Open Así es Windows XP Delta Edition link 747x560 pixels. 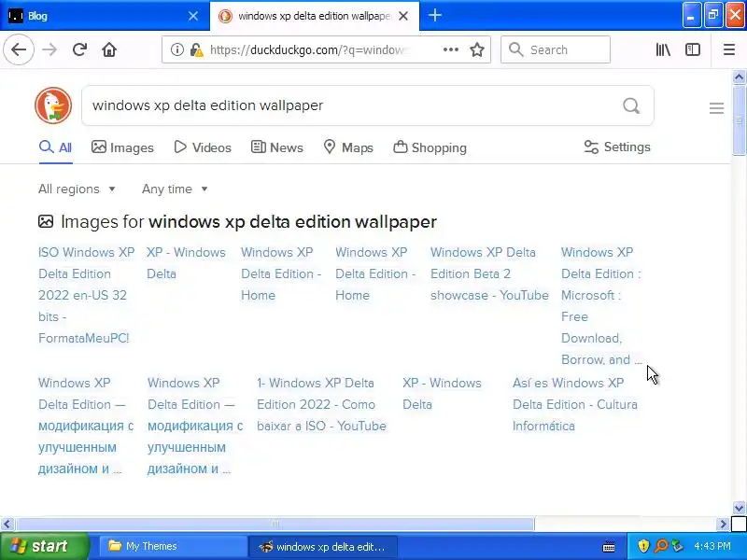575,404
